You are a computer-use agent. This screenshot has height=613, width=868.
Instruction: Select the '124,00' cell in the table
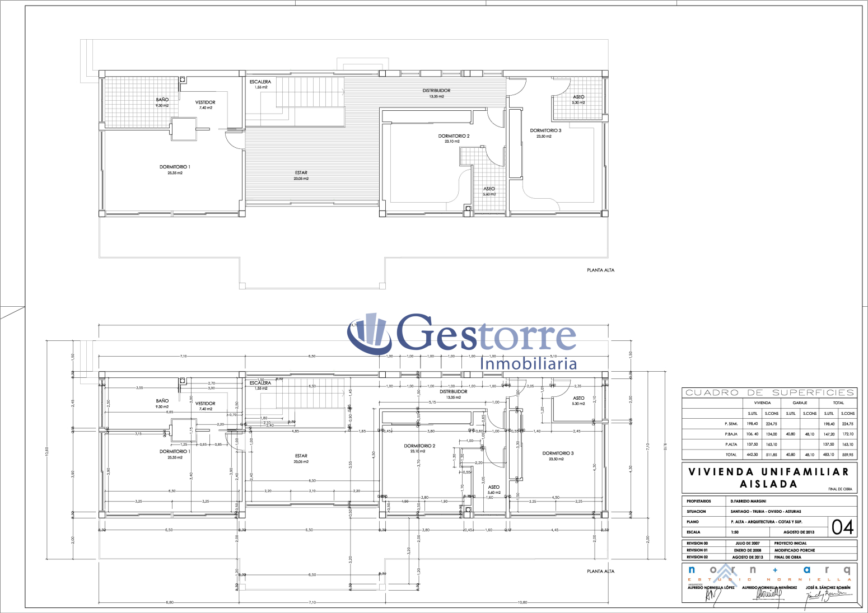click(772, 434)
